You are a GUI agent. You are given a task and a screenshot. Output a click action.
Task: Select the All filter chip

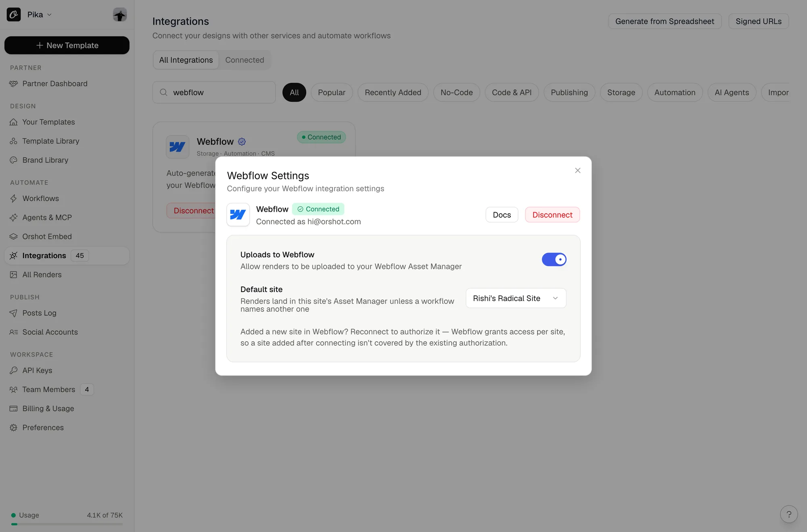294,92
